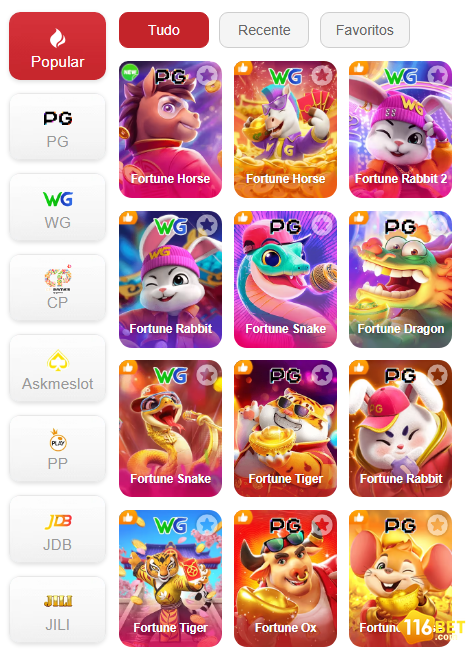This screenshot has width=466, height=656.
Task: Open the WG Fortune Horse game
Action: [x=285, y=129]
